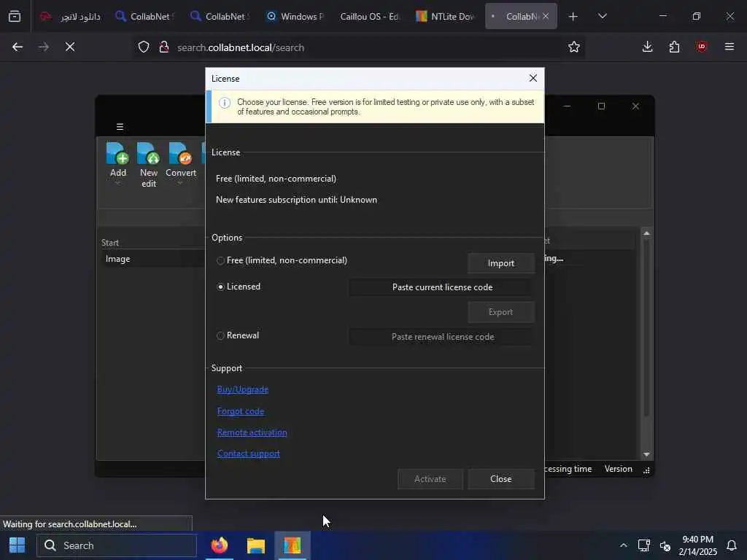Switch to the second CollabNet tab
This screenshot has height=560, width=747.
[x=220, y=16]
